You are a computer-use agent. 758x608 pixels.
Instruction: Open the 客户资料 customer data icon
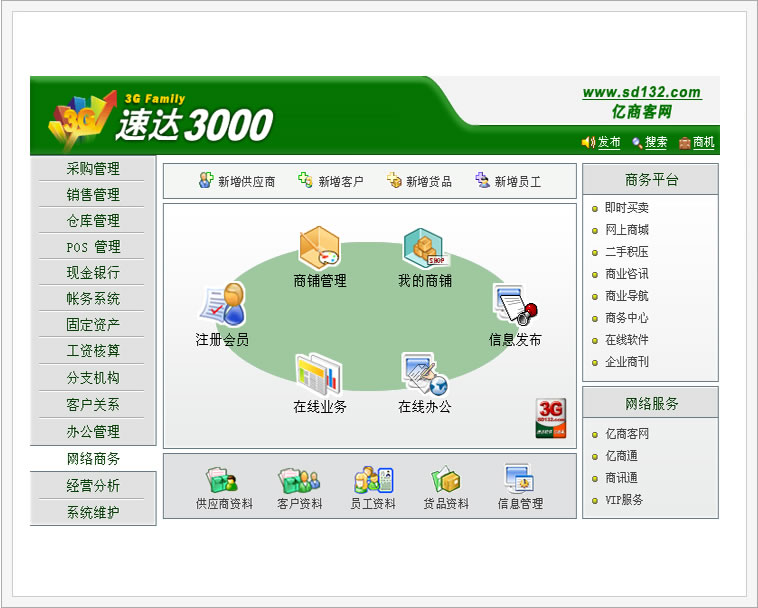(299, 480)
